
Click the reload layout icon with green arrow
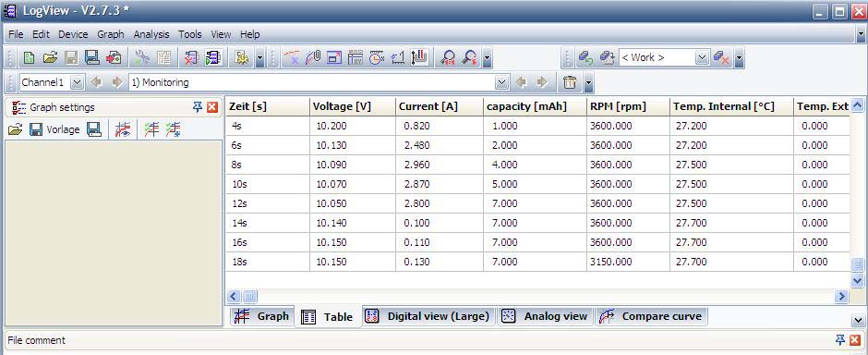(585, 57)
